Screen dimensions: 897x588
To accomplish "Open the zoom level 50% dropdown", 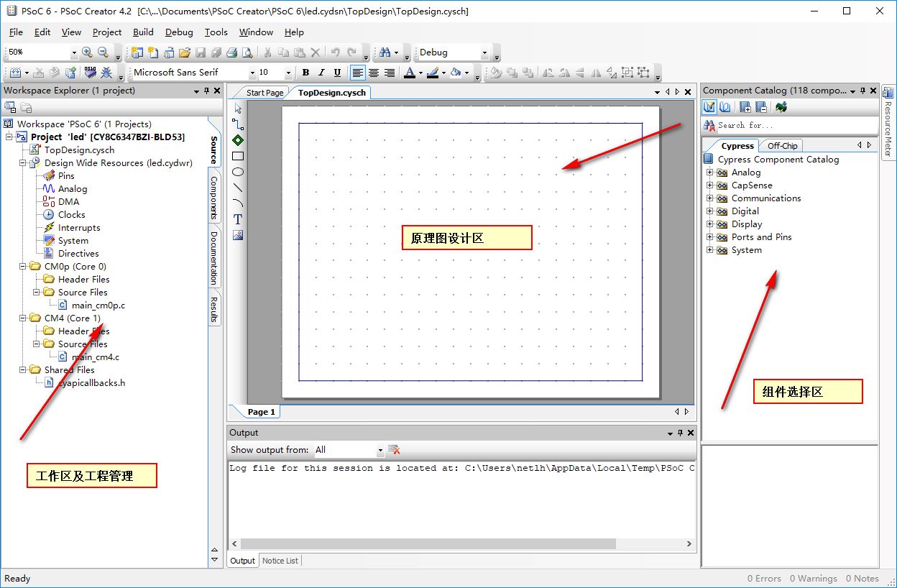I will click(74, 52).
